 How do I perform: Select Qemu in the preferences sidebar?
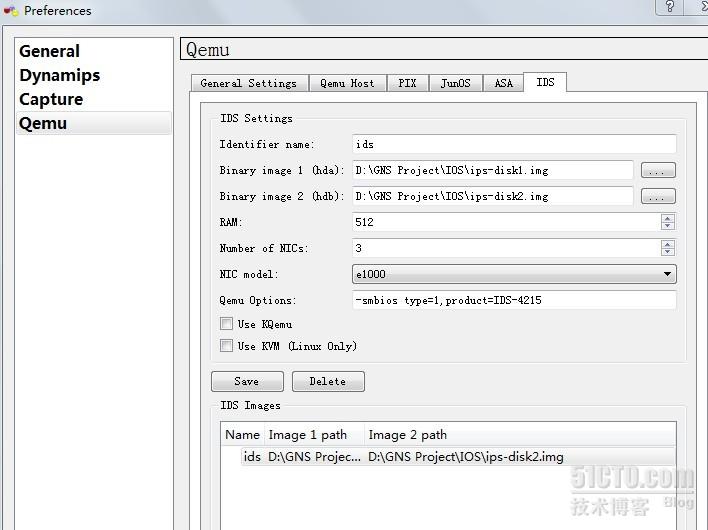(93, 123)
